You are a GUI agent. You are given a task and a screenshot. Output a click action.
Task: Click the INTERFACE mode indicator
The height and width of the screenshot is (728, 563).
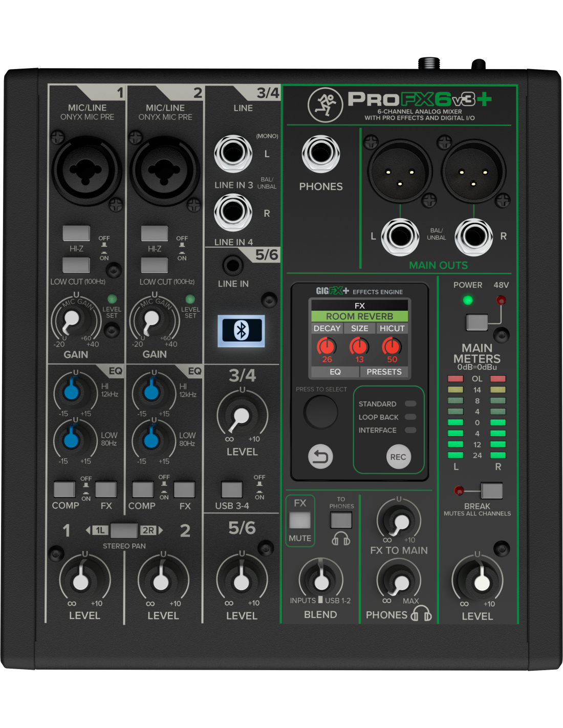coord(410,430)
